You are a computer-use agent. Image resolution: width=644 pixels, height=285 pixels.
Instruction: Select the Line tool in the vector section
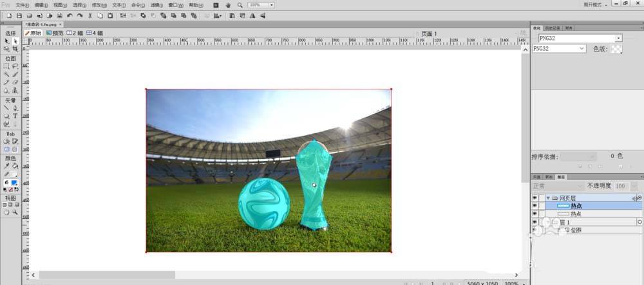(x=6, y=107)
